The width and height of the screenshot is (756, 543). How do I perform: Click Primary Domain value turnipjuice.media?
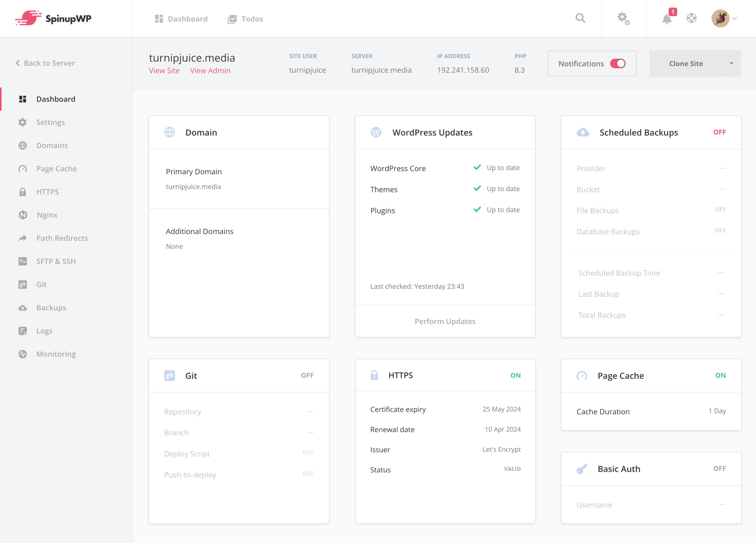[x=193, y=187]
